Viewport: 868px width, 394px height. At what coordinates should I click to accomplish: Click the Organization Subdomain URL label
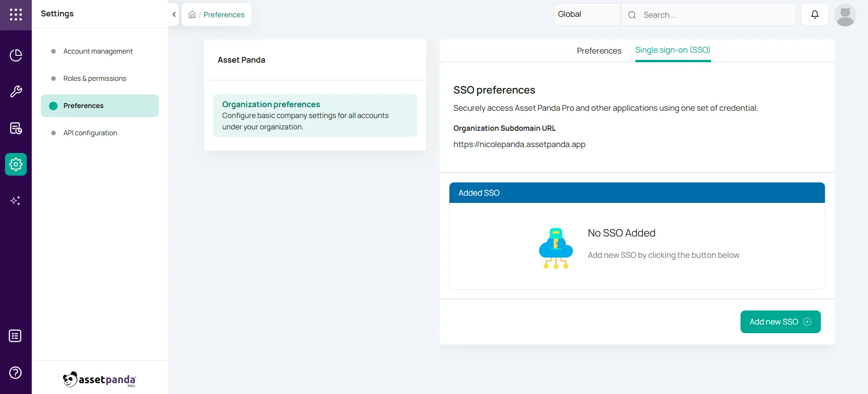click(504, 128)
